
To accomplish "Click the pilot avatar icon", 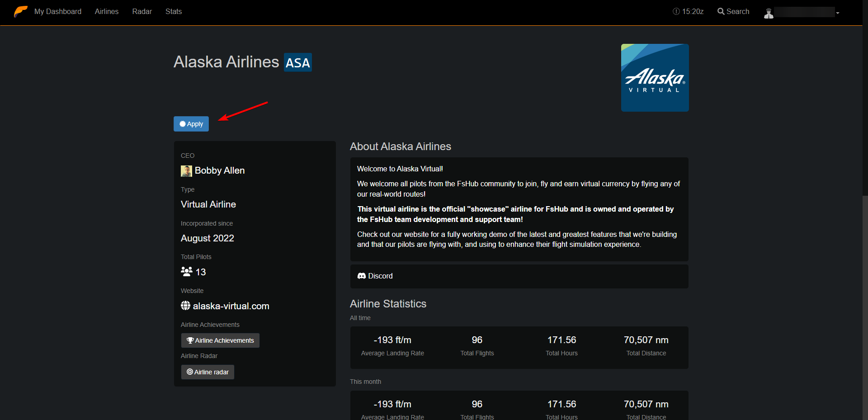I will [x=769, y=13].
